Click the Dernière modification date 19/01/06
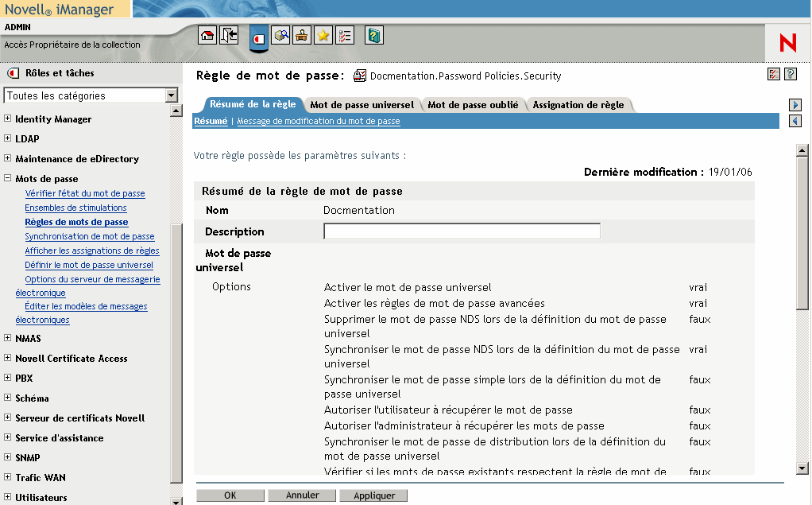 [730, 172]
